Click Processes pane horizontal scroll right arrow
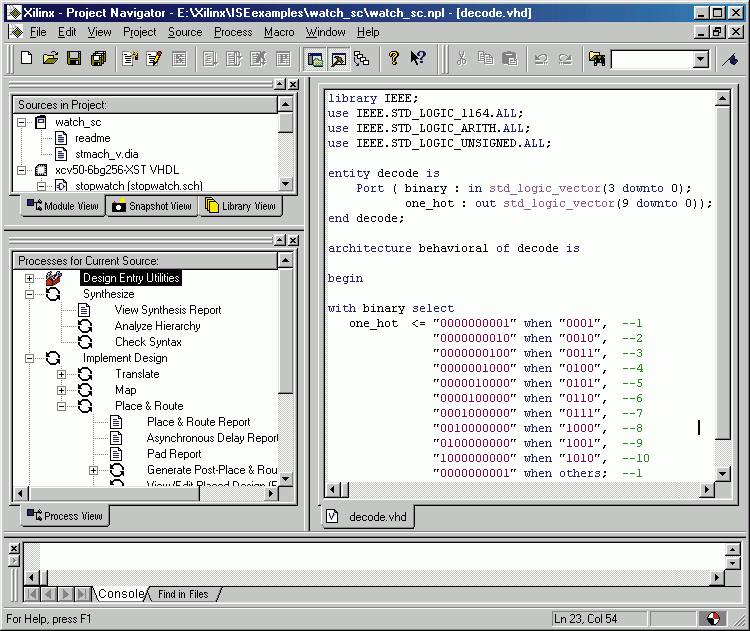Viewport: 750px width, 631px height. tap(271, 493)
